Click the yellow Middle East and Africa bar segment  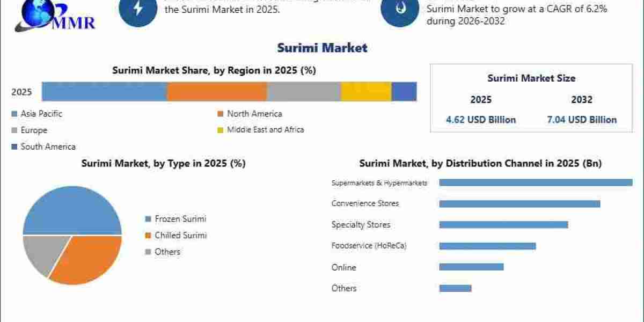click(x=366, y=91)
